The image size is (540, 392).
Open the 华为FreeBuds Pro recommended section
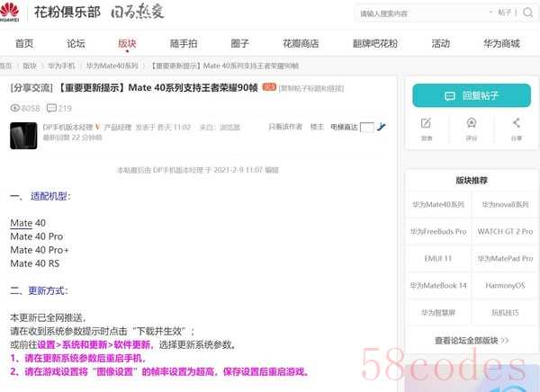click(x=438, y=232)
